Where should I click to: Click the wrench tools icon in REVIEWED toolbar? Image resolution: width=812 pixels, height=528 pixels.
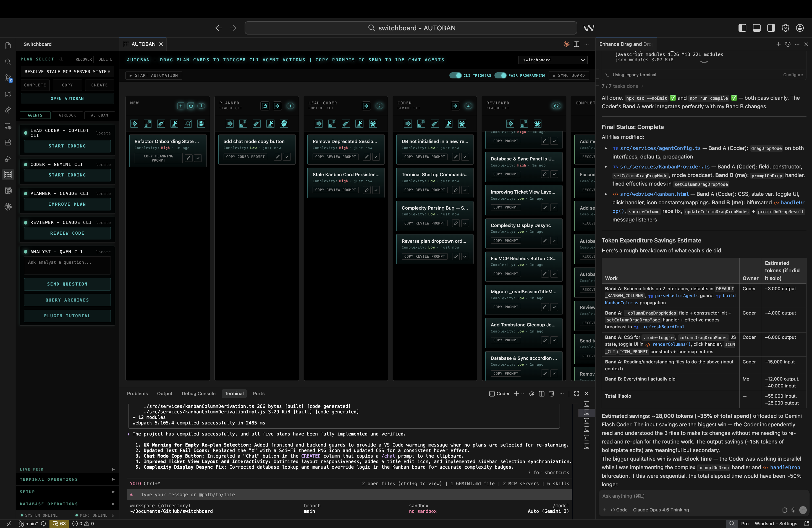537,124
